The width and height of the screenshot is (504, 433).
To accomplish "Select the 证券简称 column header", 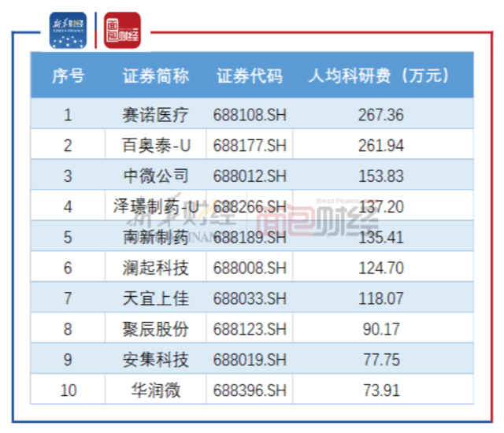I will [156, 76].
